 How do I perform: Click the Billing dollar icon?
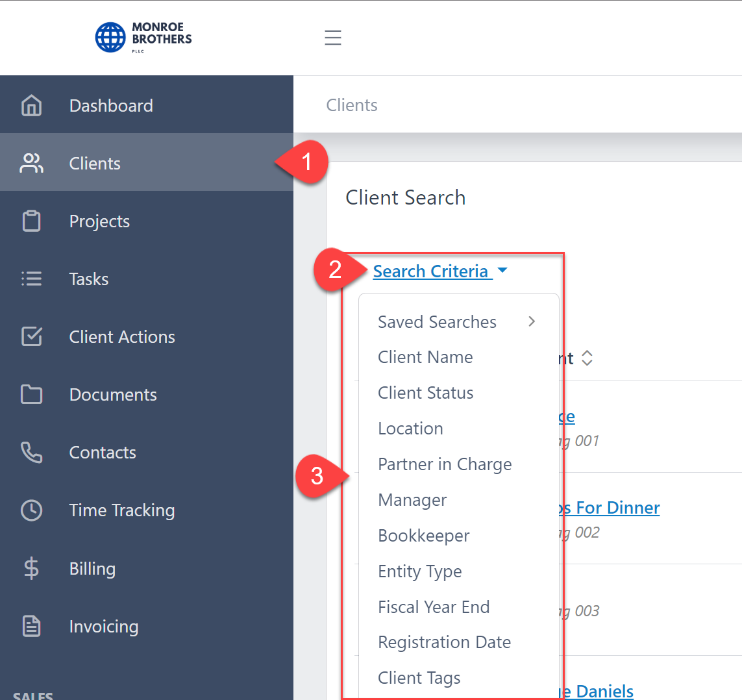tap(31, 568)
